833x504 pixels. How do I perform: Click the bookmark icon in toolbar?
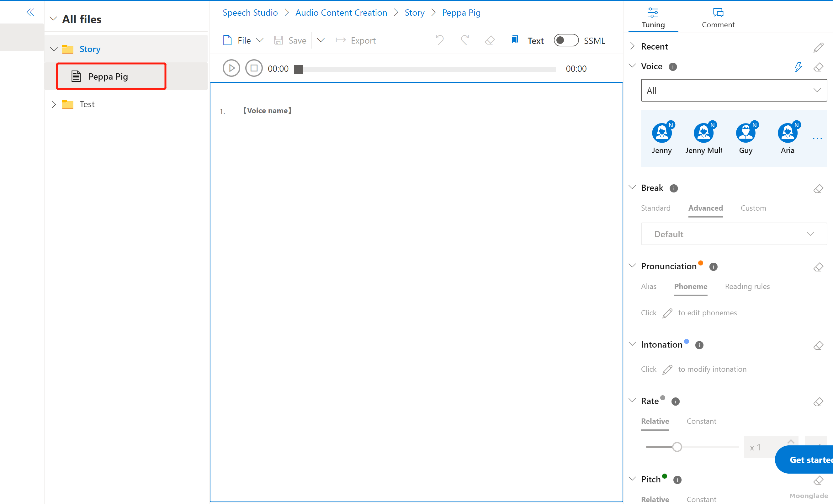tap(515, 39)
